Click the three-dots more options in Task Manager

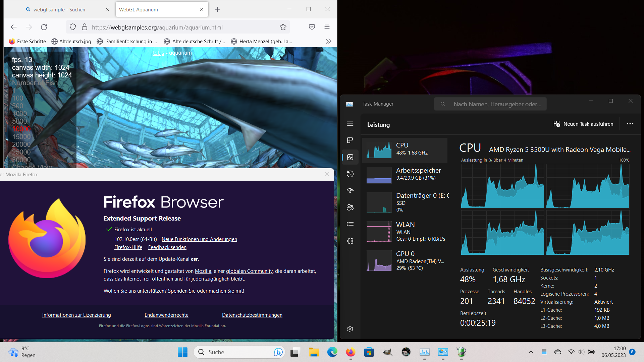pos(630,124)
